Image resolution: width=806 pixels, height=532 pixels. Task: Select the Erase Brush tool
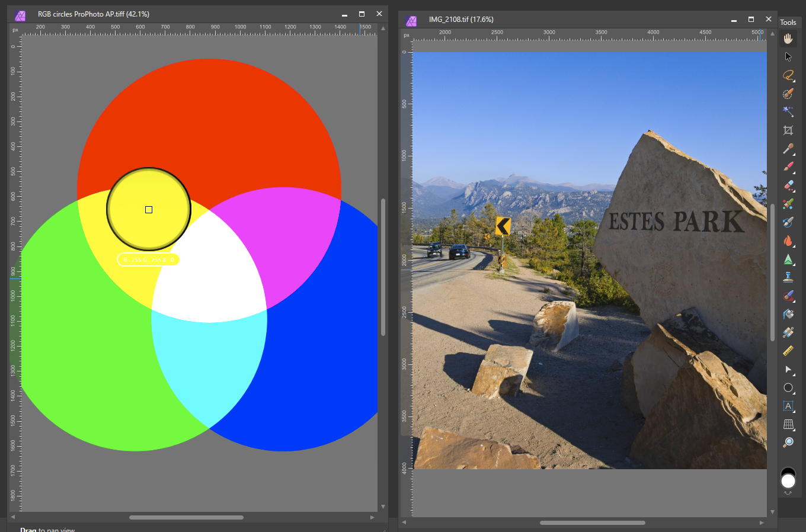[788, 185]
